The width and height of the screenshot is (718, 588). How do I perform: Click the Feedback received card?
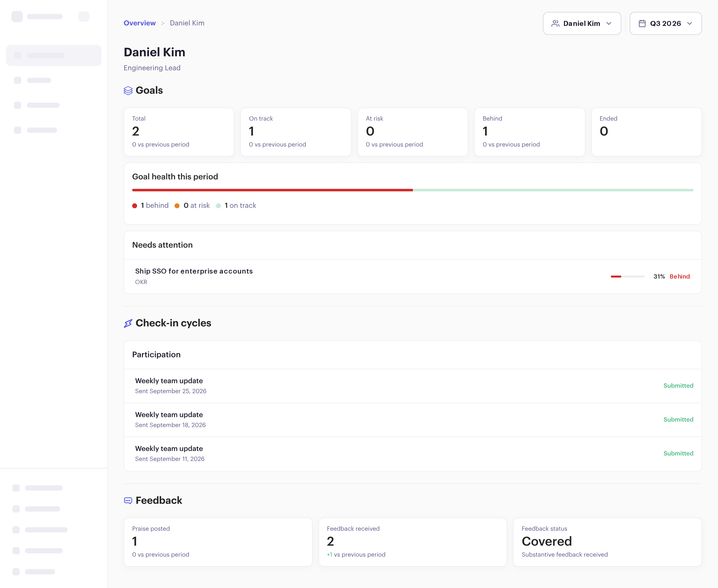pyautogui.click(x=413, y=542)
